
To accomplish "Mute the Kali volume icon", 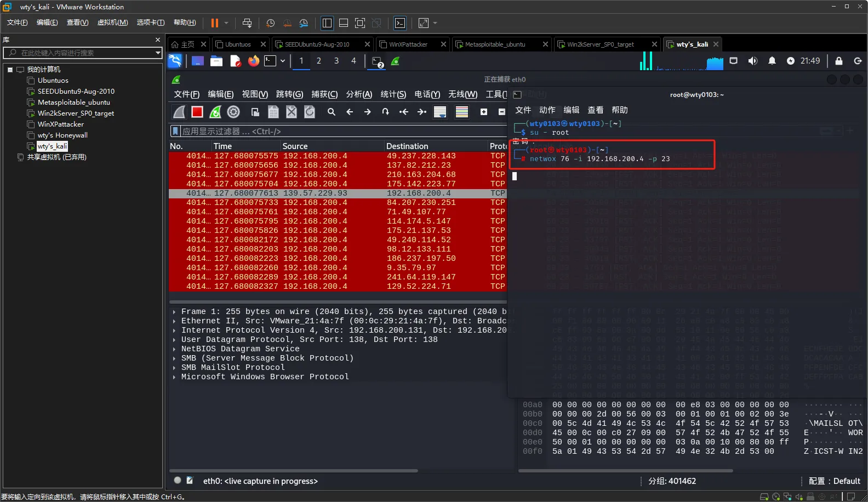I will (753, 61).
